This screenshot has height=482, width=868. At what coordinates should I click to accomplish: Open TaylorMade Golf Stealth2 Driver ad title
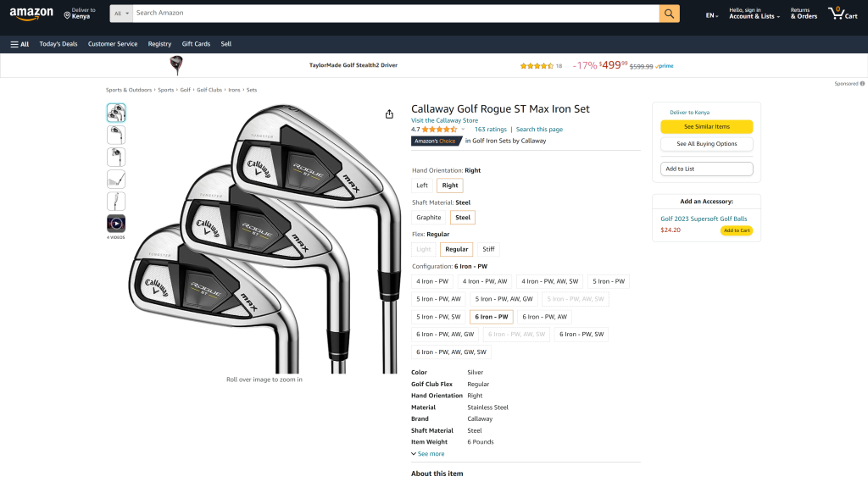point(353,65)
